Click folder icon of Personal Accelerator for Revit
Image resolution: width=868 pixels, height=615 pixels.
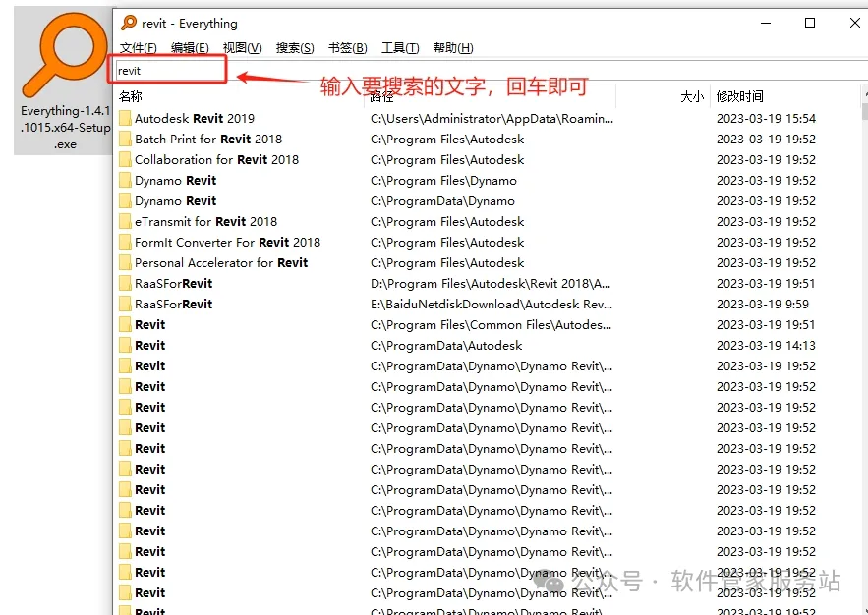tap(125, 262)
